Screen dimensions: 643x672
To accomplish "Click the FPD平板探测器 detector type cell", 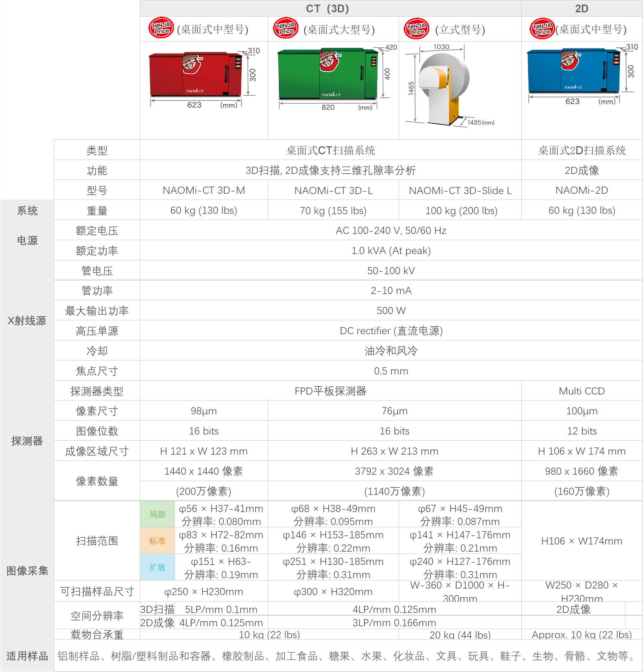I will click(x=331, y=391).
